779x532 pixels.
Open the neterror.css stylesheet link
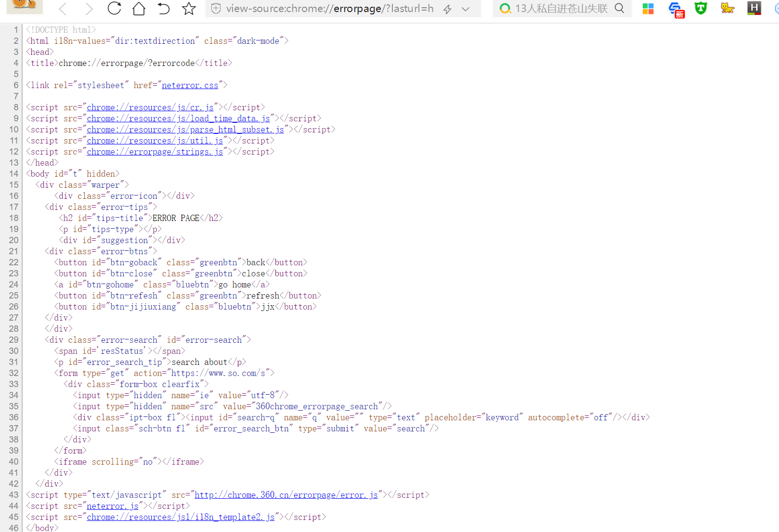[190, 85]
